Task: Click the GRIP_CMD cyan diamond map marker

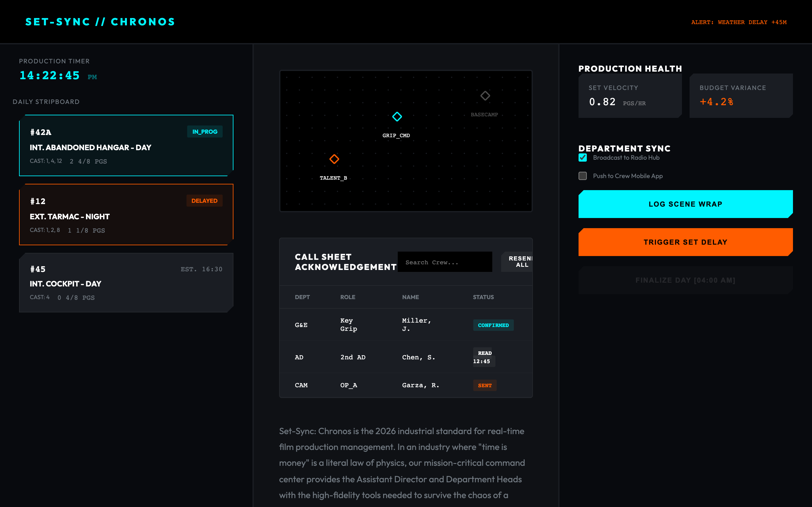Action: point(397,117)
